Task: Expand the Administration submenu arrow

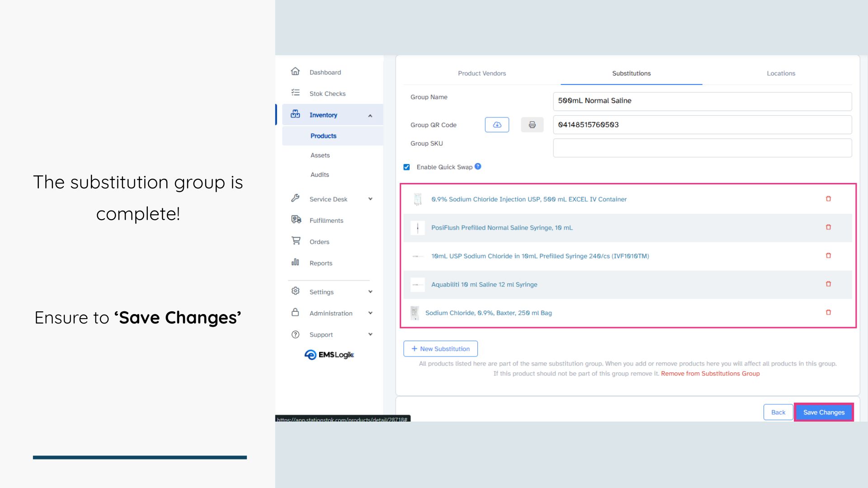Action: [x=370, y=313]
